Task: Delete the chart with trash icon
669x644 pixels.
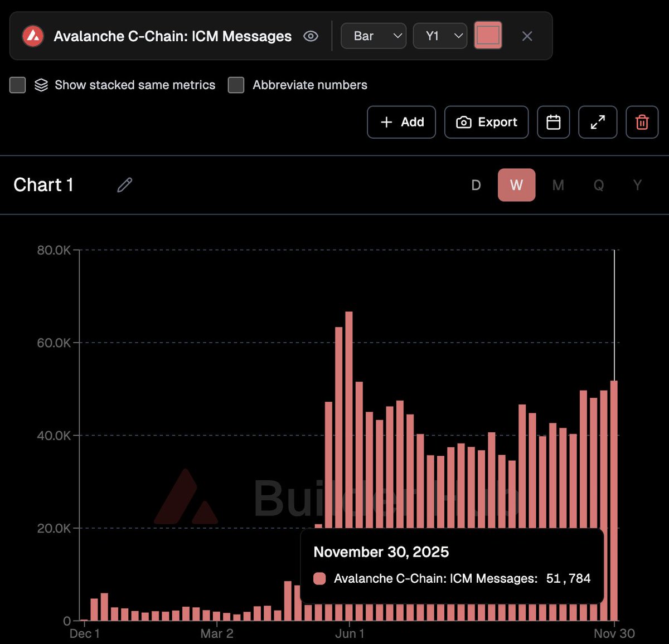Action: tap(642, 122)
